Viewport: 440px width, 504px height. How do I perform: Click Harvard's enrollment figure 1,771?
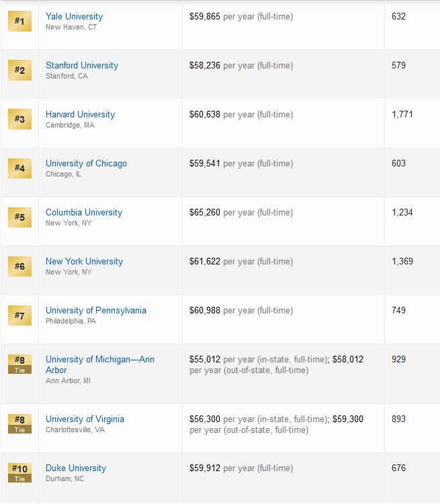point(402,115)
